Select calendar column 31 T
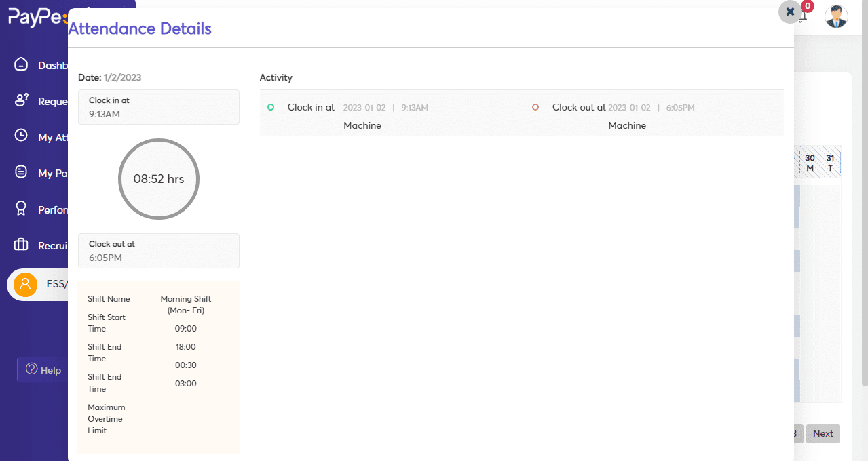868x461 pixels. 830,163
